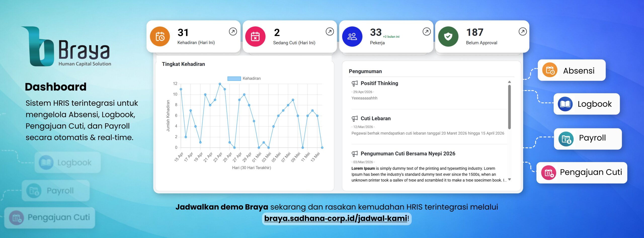The height and width of the screenshot is (238, 644).
Task: Click the +2 bulan ini indicator
Action: pyautogui.click(x=391, y=37)
